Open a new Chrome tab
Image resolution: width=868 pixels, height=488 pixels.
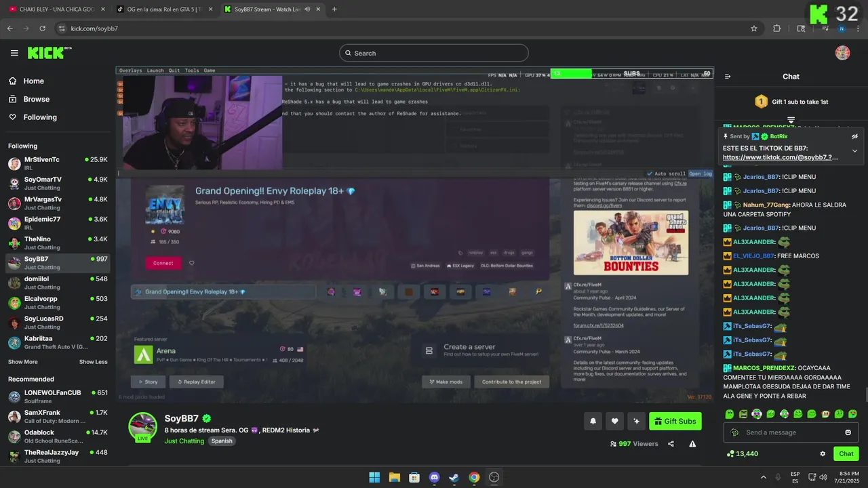(334, 9)
